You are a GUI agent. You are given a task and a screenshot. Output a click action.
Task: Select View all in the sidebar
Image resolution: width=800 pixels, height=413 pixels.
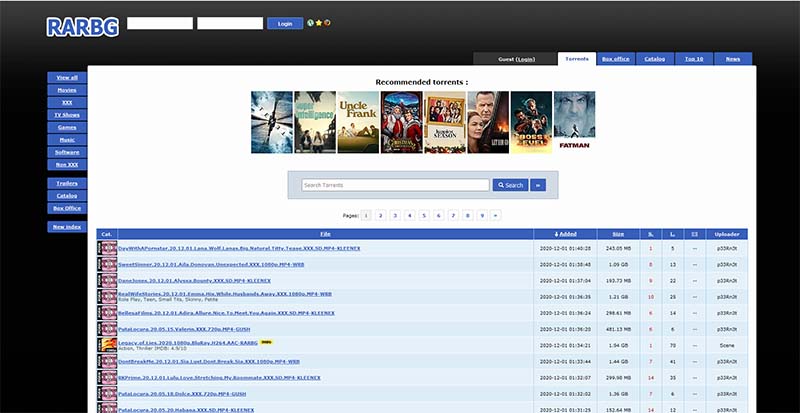(67, 78)
